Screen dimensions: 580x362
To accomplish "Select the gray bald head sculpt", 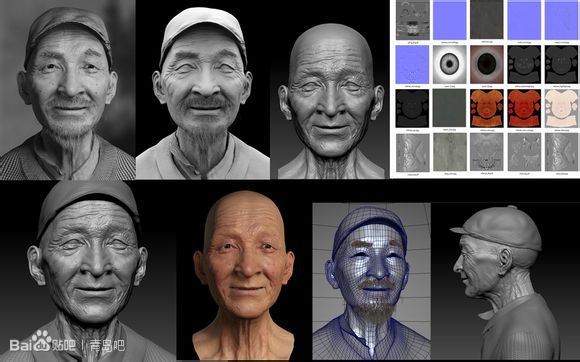I will tap(331, 101).
